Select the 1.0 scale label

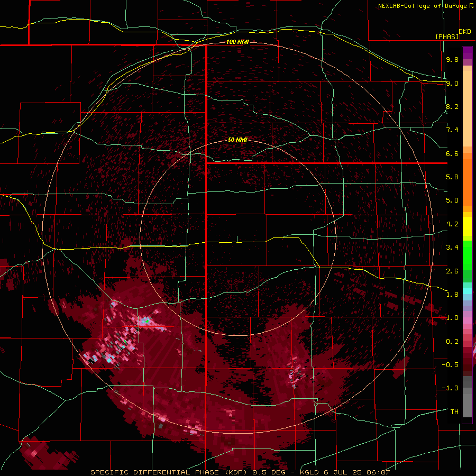click(x=452, y=318)
